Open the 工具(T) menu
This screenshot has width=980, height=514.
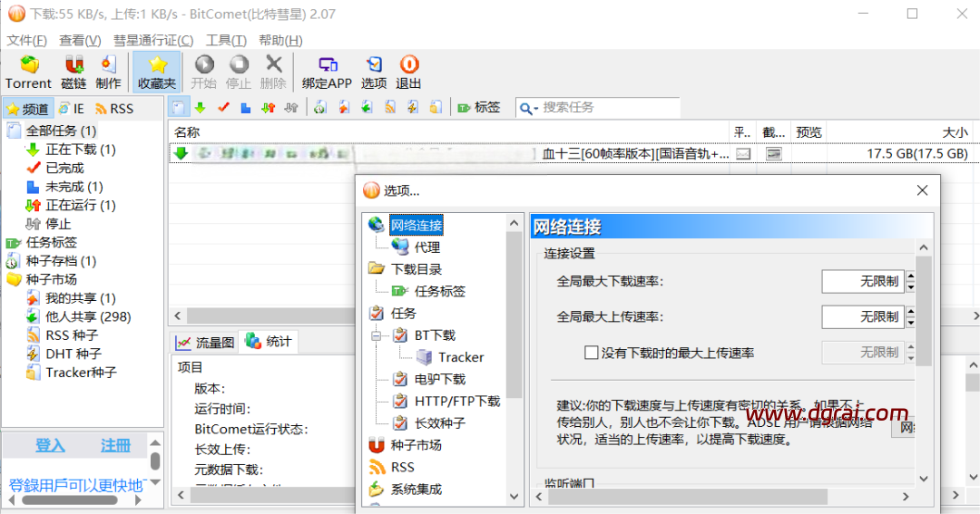(x=226, y=41)
